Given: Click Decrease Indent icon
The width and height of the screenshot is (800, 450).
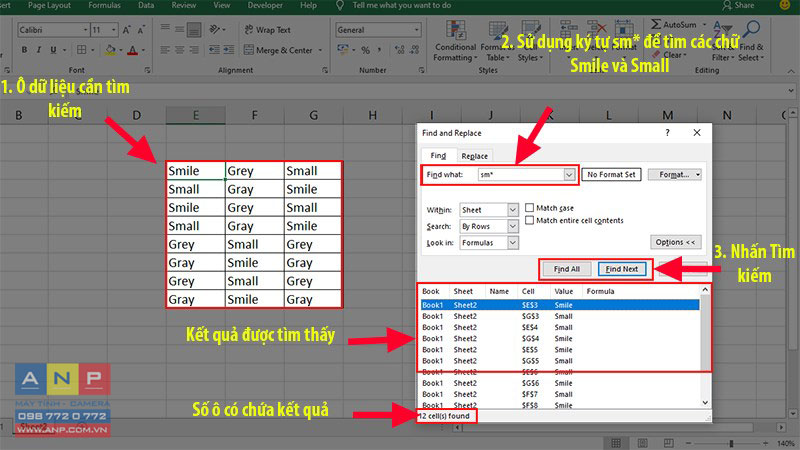Looking at the screenshot, I should pos(214,50).
